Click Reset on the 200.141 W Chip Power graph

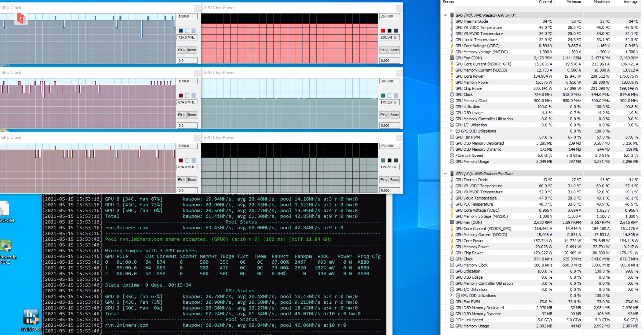coord(394,50)
